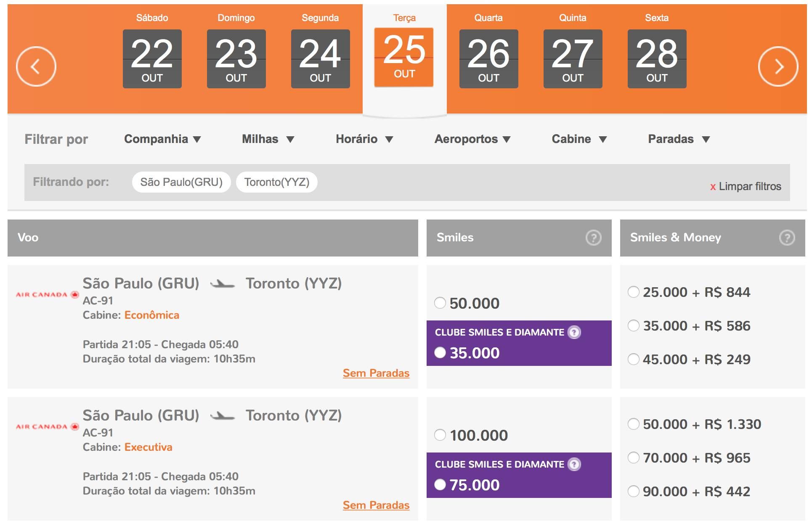Open help icon in Smiles & Money header

click(787, 238)
